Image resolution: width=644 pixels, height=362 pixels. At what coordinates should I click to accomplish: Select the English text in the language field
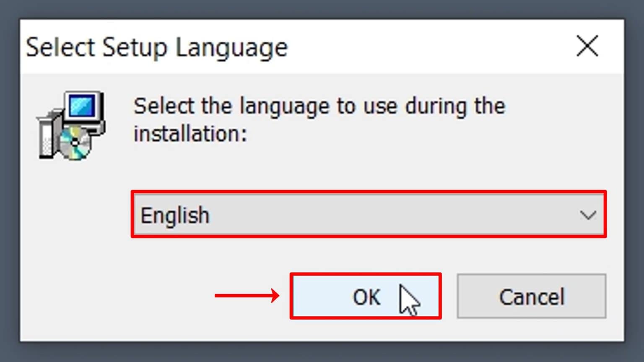point(175,215)
